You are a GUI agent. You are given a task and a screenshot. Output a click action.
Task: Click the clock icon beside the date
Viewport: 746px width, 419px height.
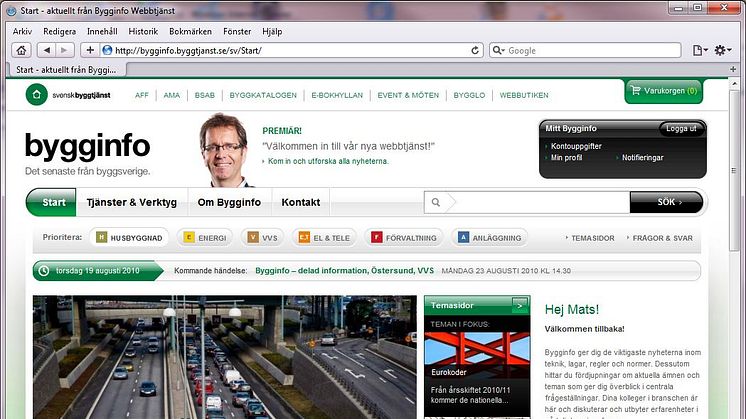[44, 271]
